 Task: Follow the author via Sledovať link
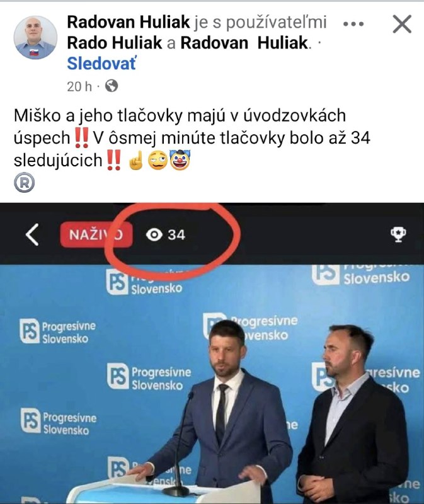click(101, 64)
